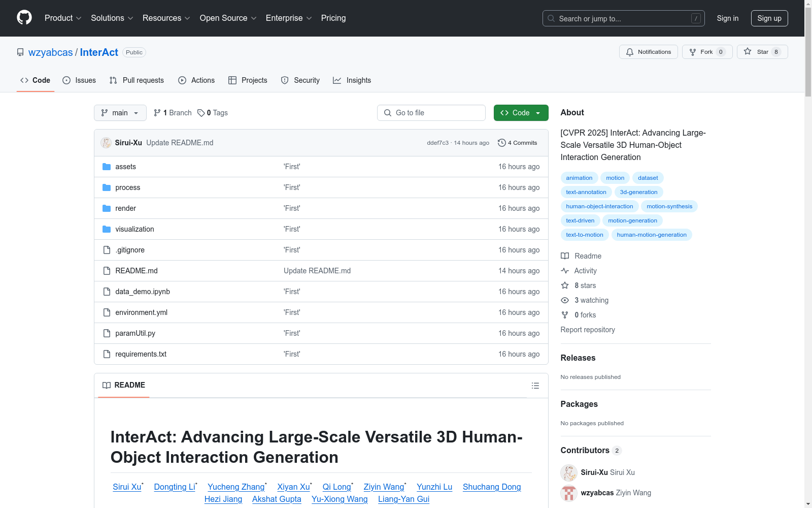
Task: Open the green Code dropdown
Action: [521, 113]
